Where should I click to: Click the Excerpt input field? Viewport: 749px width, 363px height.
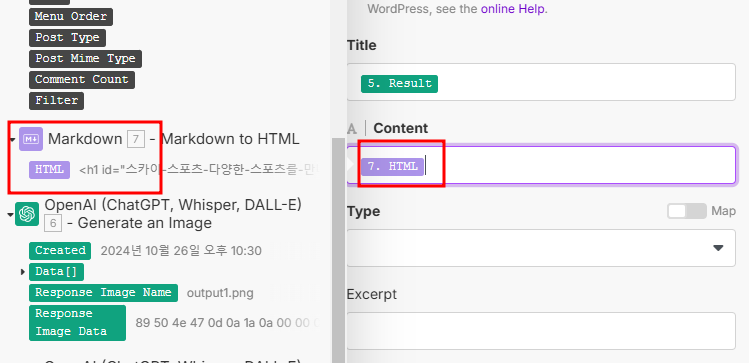click(x=541, y=331)
